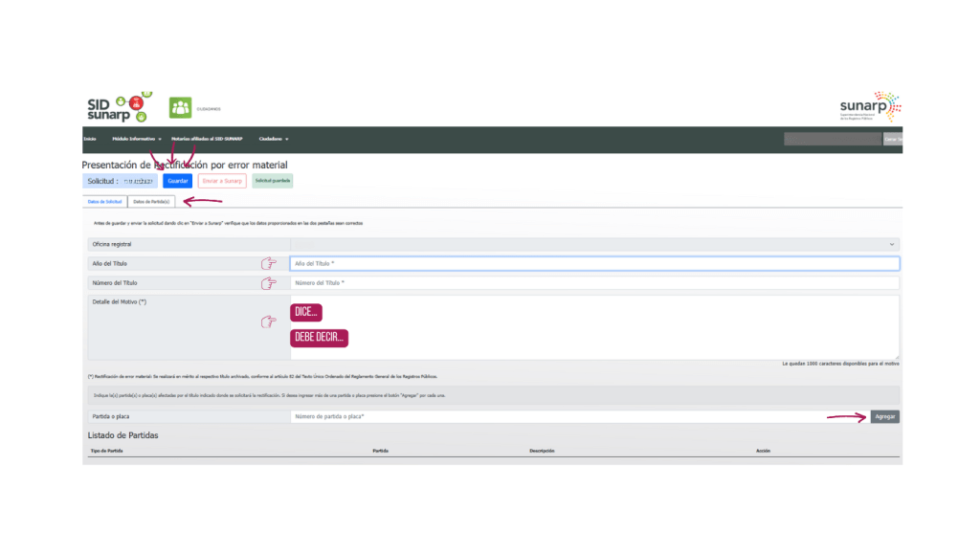
Task: Open the Módulo Informativo menu
Action: click(x=136, y=139)
